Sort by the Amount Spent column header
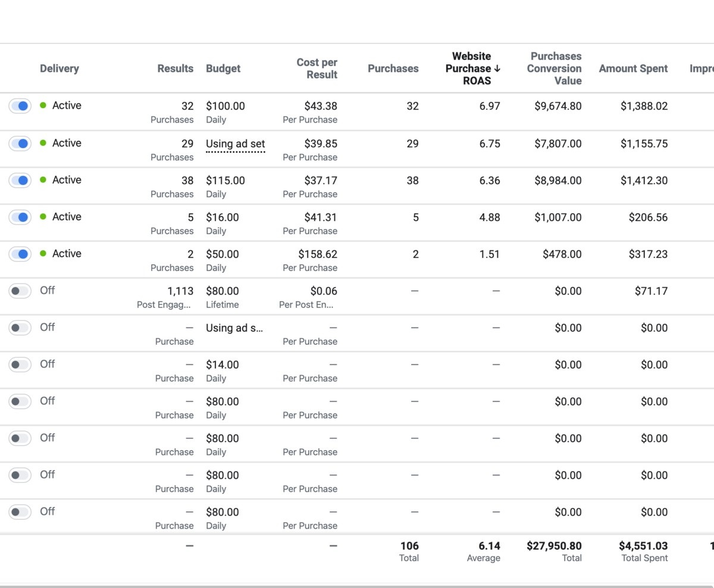Viewport: 714px width, 588px height. (633, 68)
